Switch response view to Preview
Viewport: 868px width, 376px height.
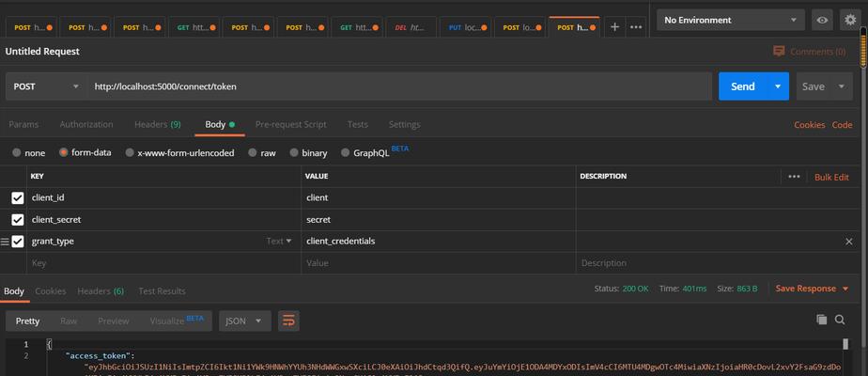click(x=114, y=321)
